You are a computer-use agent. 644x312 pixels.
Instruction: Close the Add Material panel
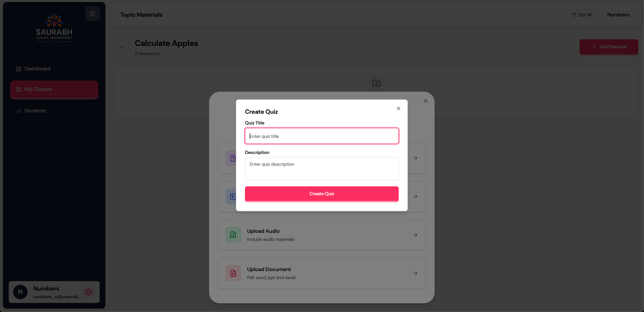(426, 101)
